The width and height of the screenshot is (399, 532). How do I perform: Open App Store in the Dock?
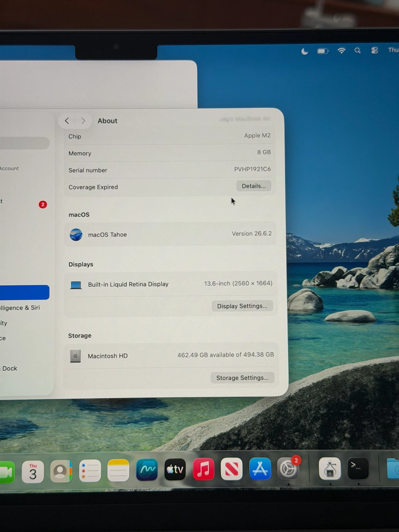tap(260, 468)
